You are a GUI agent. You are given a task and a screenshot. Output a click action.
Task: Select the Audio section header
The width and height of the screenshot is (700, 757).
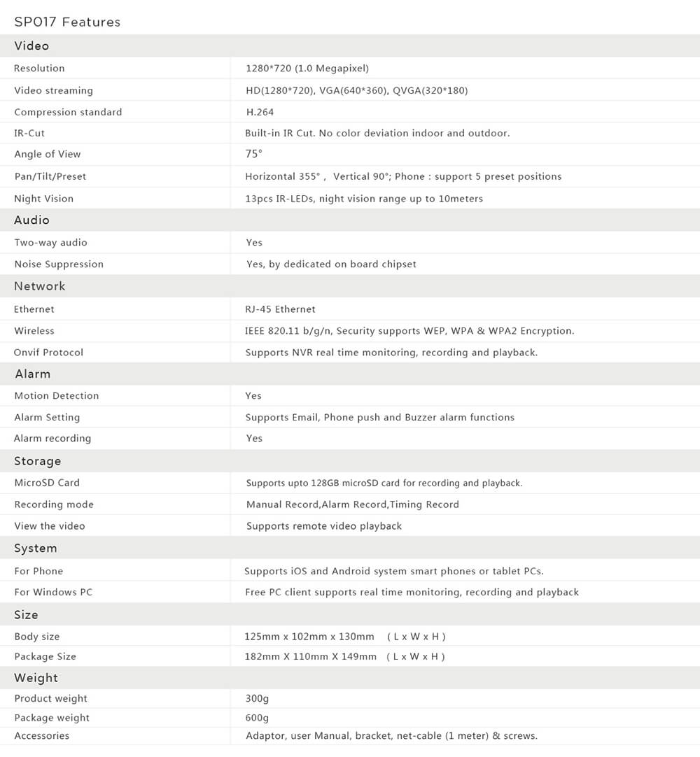coord(31,220)
